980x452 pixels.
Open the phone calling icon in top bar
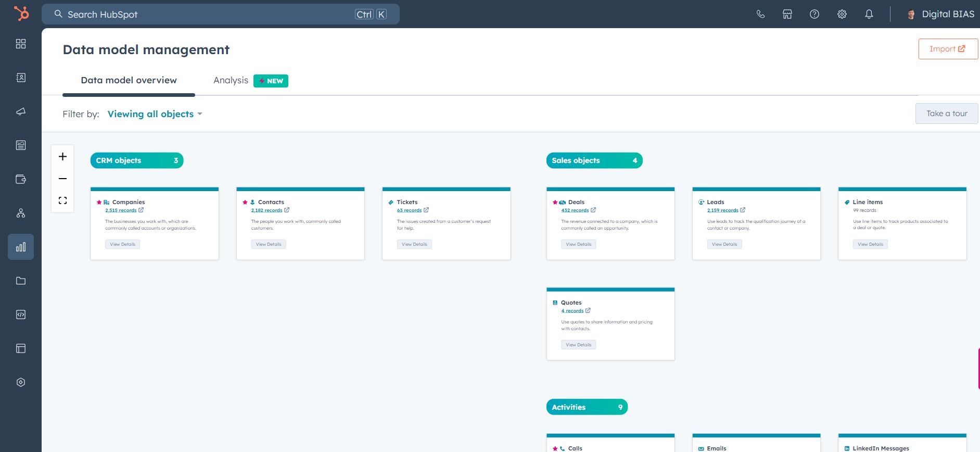(760, 14)
